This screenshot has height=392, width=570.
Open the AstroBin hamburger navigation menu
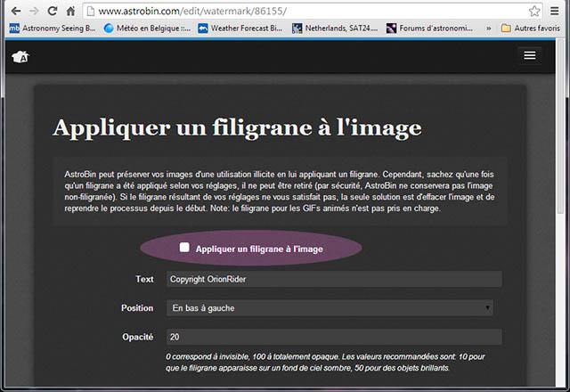[530, 55]
